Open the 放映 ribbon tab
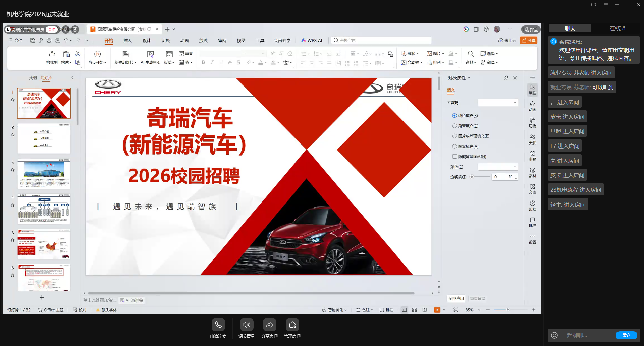This screenshot has height=346, width=644. tap(203, 41)
